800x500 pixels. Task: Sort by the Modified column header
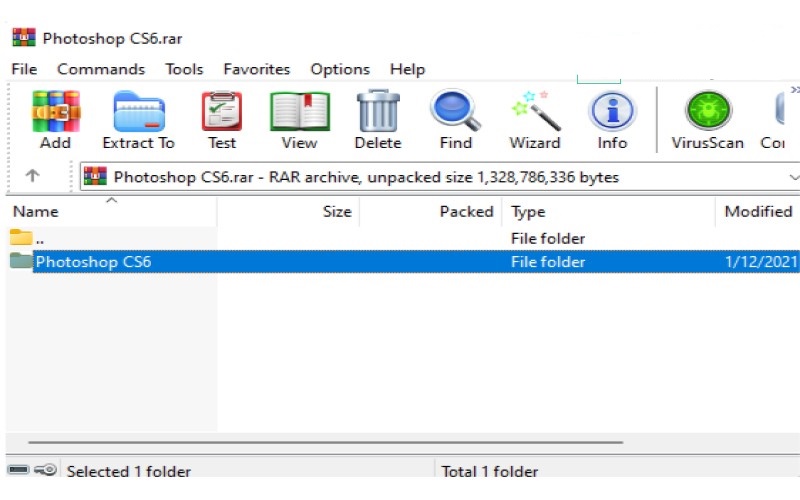(x=758, y=211)
